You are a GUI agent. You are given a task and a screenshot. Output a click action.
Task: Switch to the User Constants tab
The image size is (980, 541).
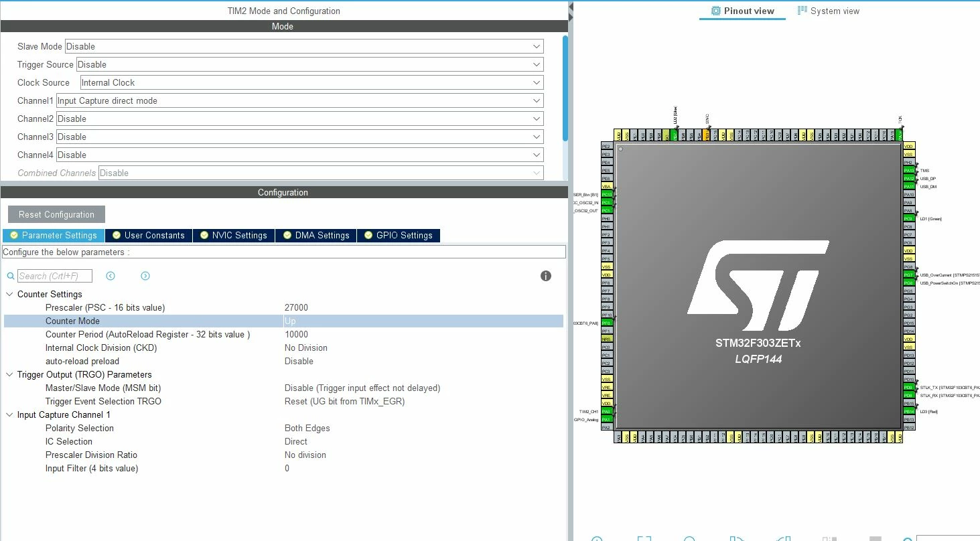(149, 235)
